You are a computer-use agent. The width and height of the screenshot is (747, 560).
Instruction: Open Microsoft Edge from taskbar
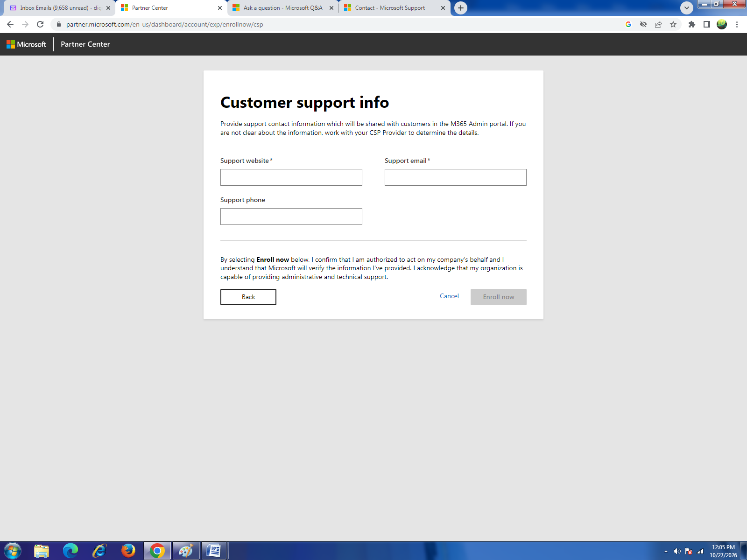pyautogui.click(x=70, y=551)
